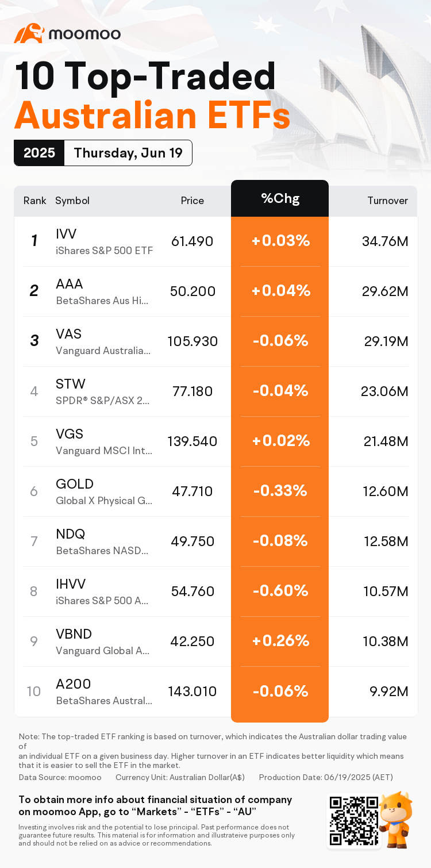
Task: Click the QR code image
Action: (353, 821)
